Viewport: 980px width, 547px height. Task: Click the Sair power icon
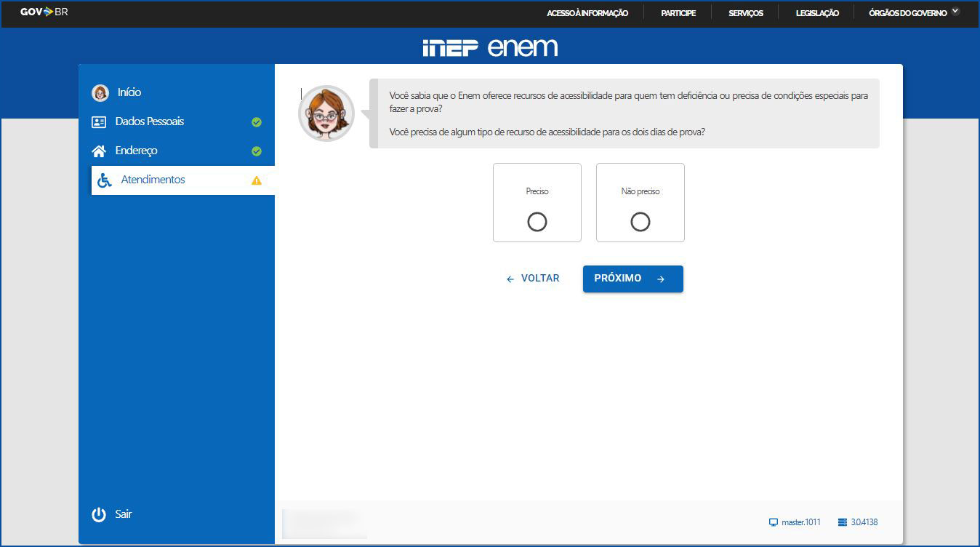tap(99, 514)
